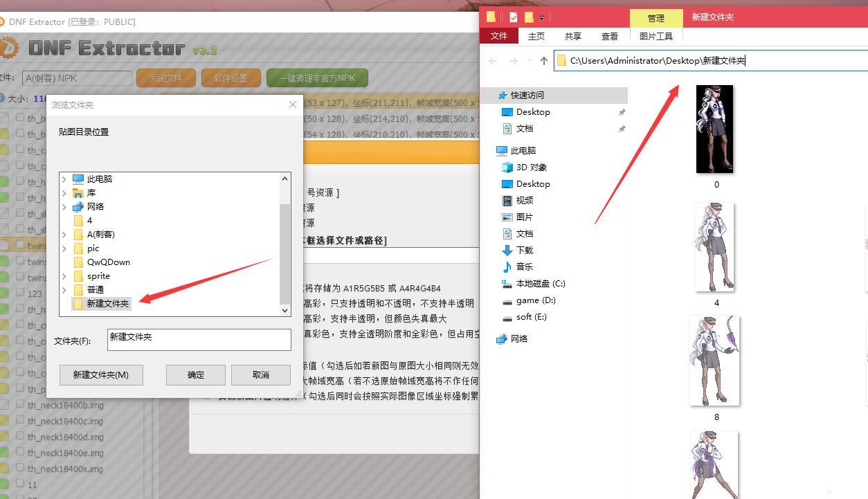Toggle checkbox for th_neck18400e.img
The image size is (868, 499).
click(20, 453)
